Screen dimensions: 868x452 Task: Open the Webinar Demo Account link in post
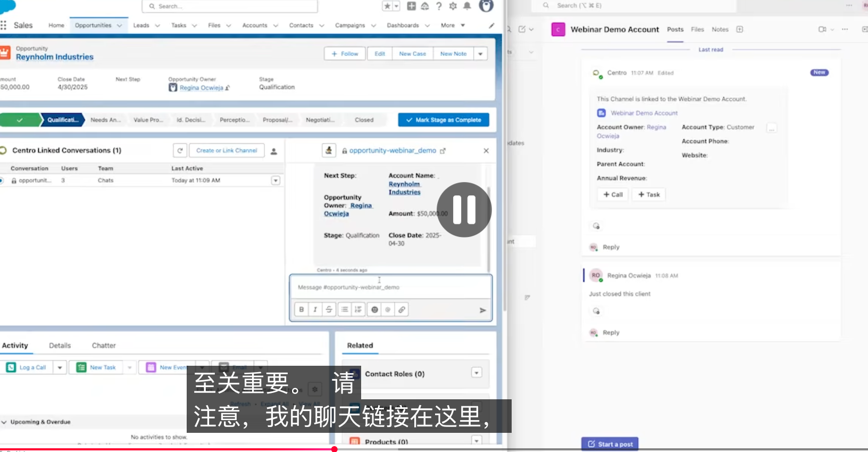(644, 113)
